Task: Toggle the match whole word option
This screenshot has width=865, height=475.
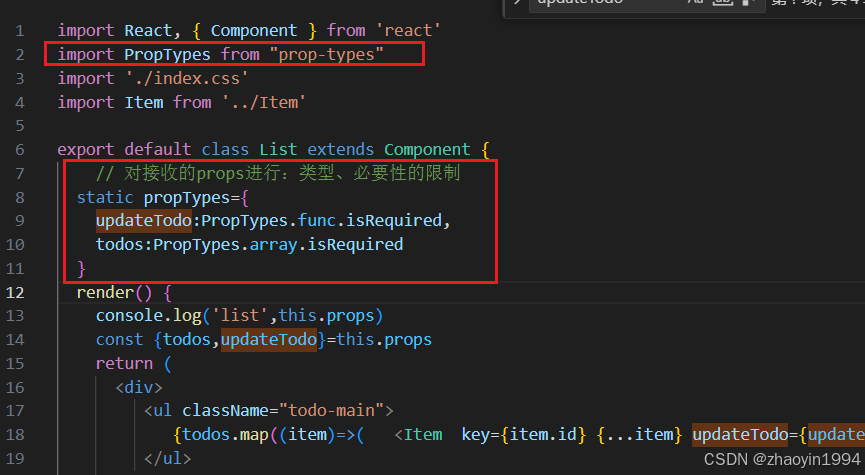Action: click(x=722, y=3)
